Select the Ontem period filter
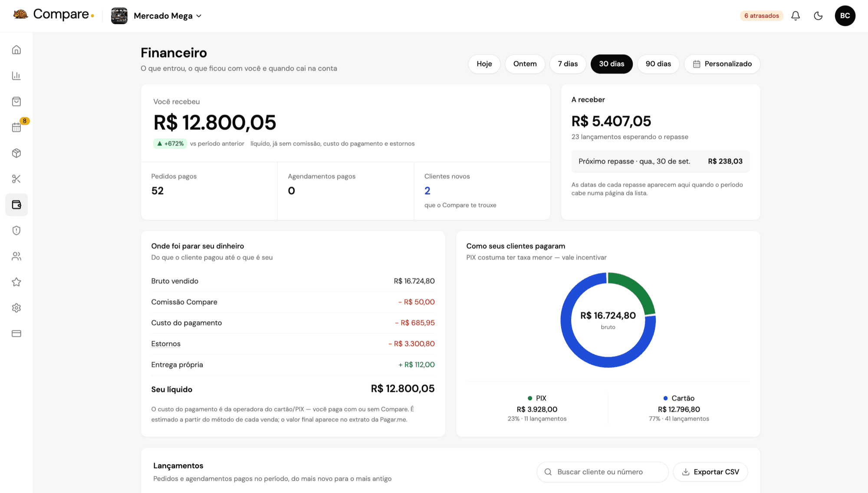 pos(525,64)
